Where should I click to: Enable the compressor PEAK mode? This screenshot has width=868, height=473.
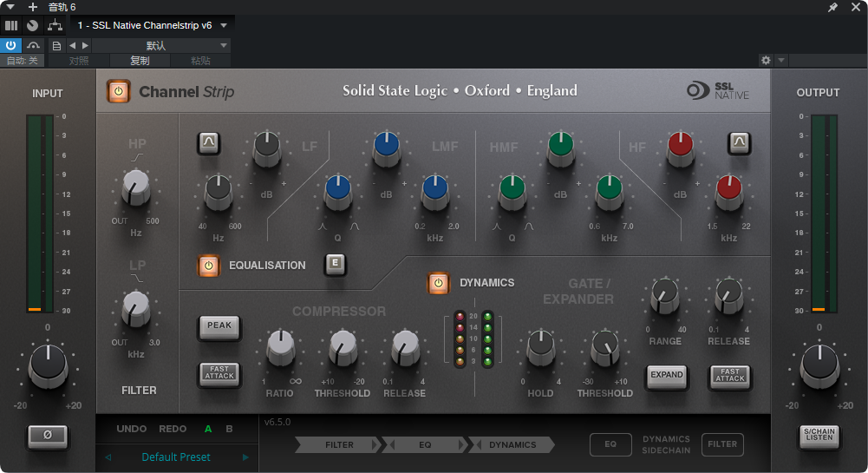[x=219, y=326]
